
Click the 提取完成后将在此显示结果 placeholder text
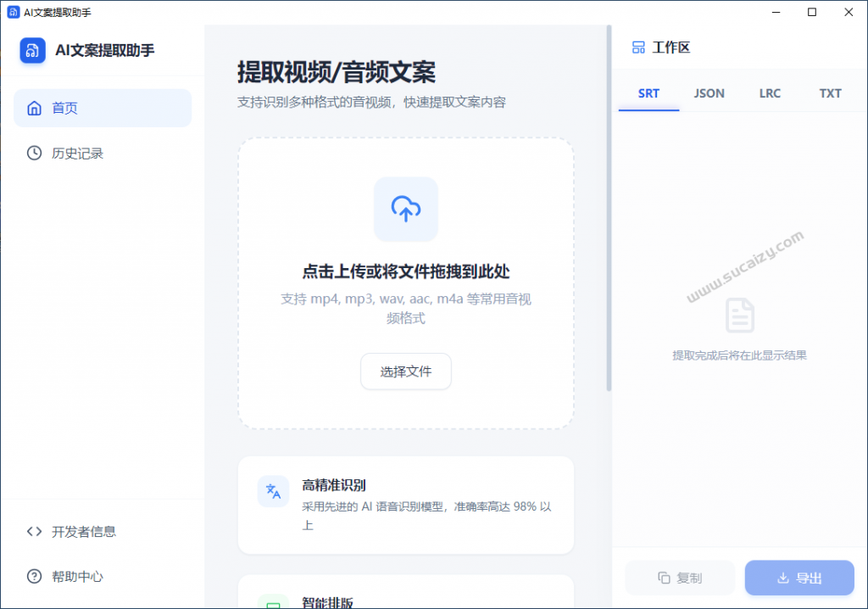click(739, 355)
